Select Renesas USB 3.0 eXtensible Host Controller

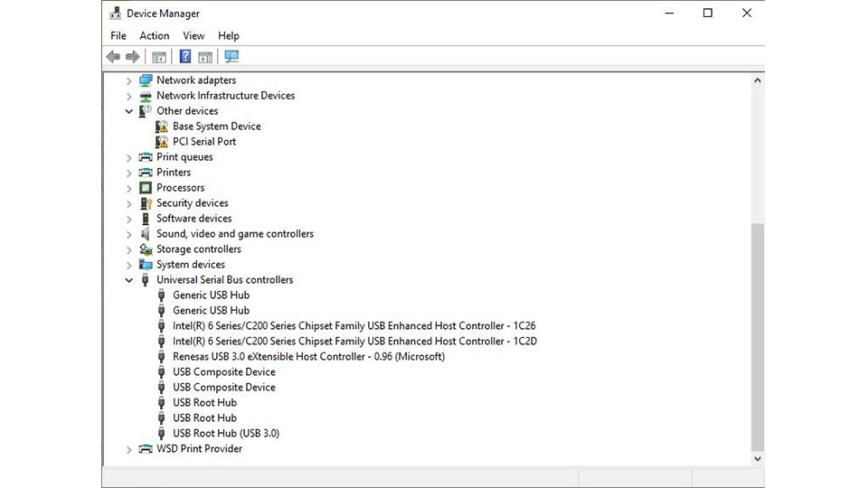[x=308, y=357]
